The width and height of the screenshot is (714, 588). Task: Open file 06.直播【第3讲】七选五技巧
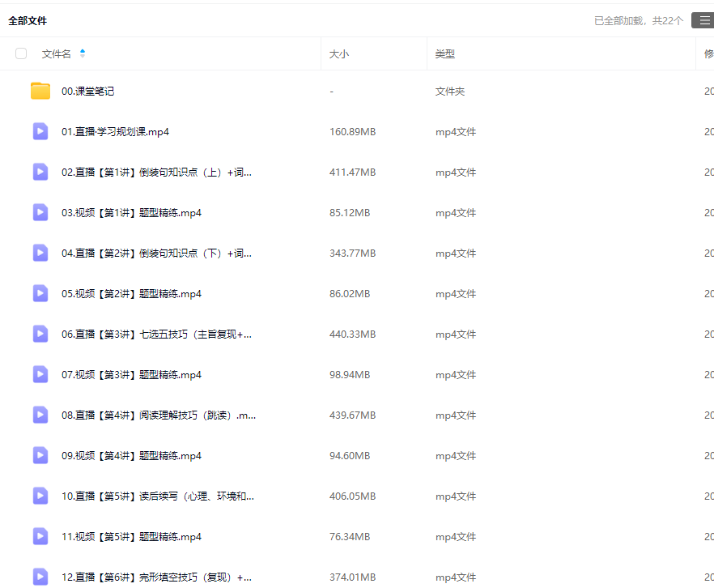pos(156,334)
